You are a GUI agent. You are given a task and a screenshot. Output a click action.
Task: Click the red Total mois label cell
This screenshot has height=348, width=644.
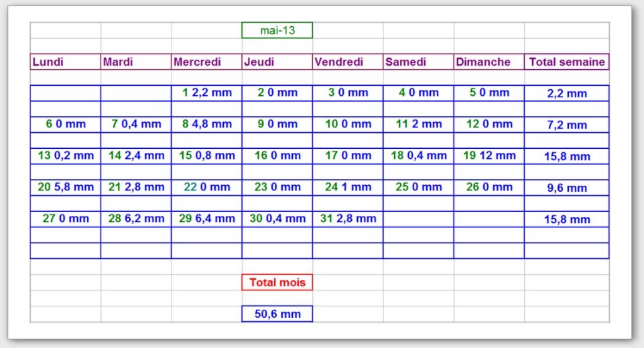[277, 282]
